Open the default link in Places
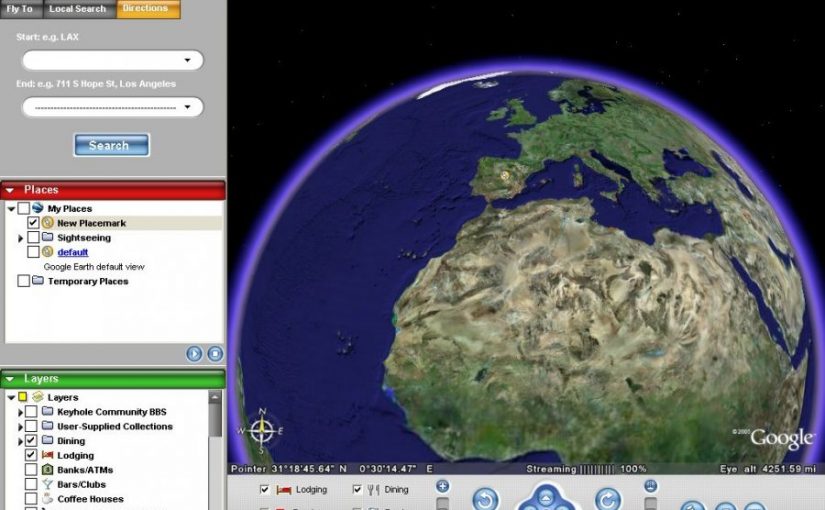This screenshot has height=510, width=825. tap(73, 253)
